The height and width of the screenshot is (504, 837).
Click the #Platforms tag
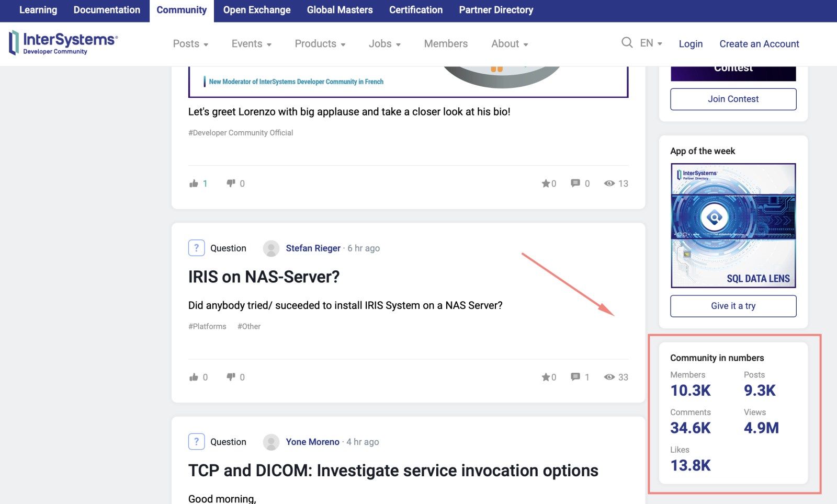[207, 327]
